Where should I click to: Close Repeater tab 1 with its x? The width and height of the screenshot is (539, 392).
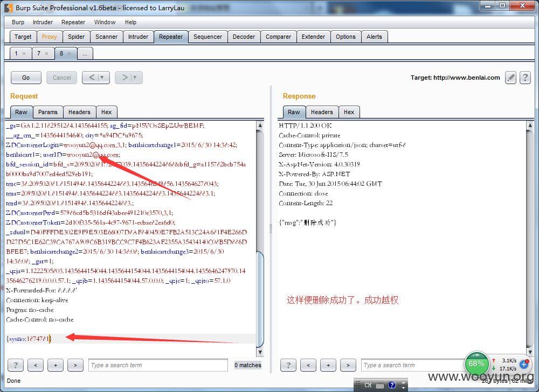point(24,53)
